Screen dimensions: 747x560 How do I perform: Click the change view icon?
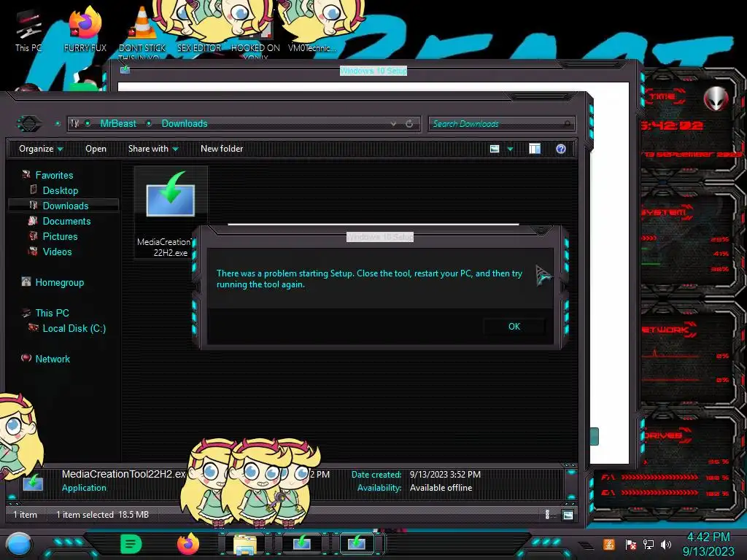coord(495,149)
